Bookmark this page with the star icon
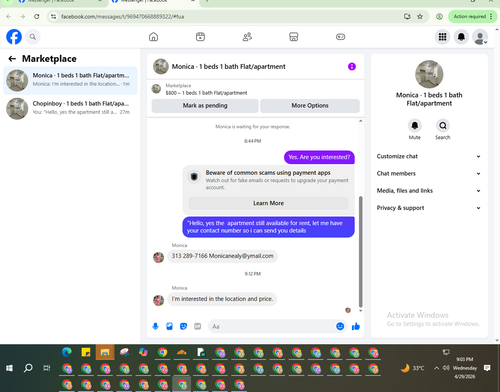This screenshot has height=392, width=500. [420, 16]
